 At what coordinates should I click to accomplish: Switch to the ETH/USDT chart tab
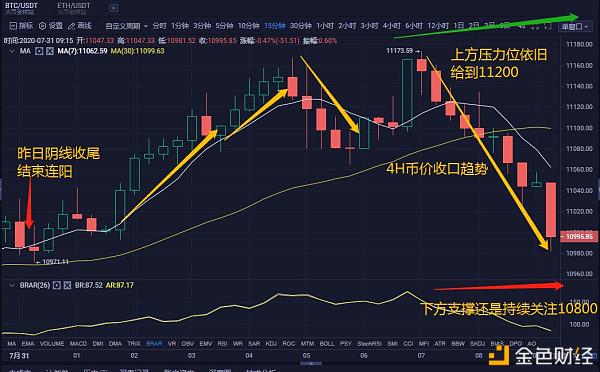pos(73,6)
